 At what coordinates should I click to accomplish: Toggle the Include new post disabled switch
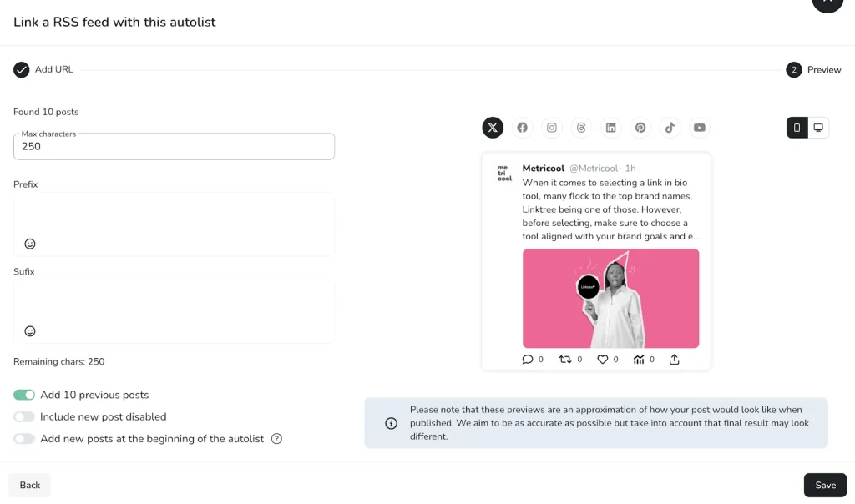[24, 417]
